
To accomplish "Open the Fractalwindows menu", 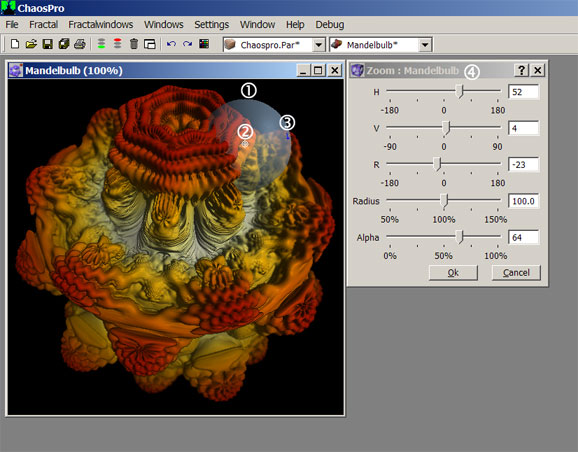I will tap(101, 25).
